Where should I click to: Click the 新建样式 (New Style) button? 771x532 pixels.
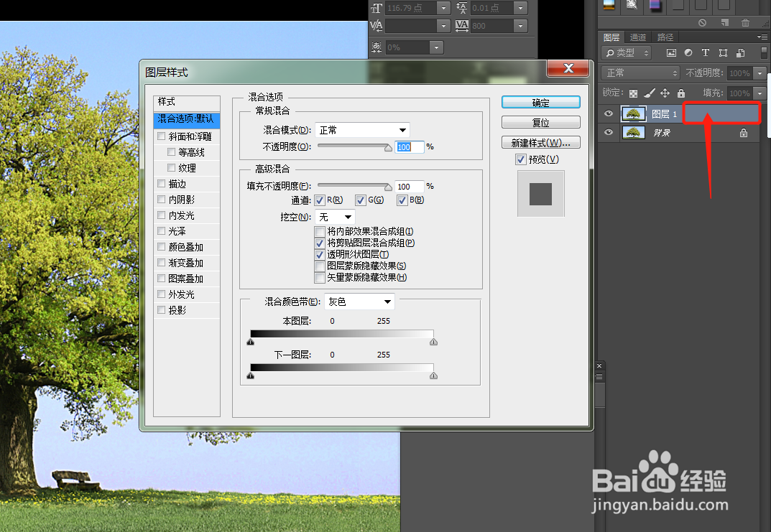pos(540,142)
